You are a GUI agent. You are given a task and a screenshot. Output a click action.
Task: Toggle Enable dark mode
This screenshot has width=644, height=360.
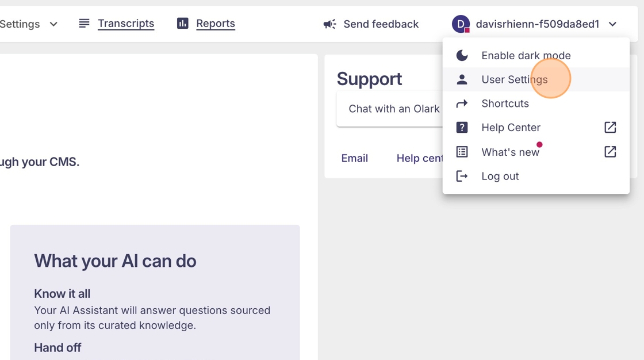[x=526, y=56]
